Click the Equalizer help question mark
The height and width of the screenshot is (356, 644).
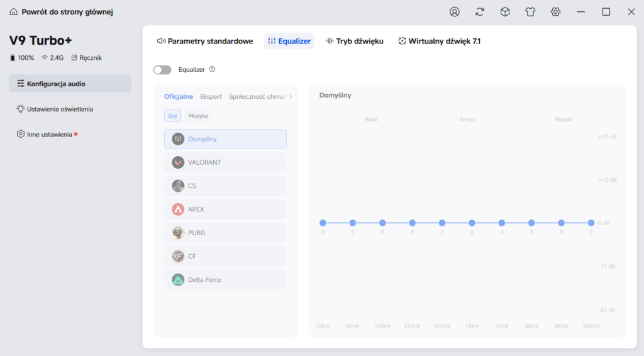point(212,69)
